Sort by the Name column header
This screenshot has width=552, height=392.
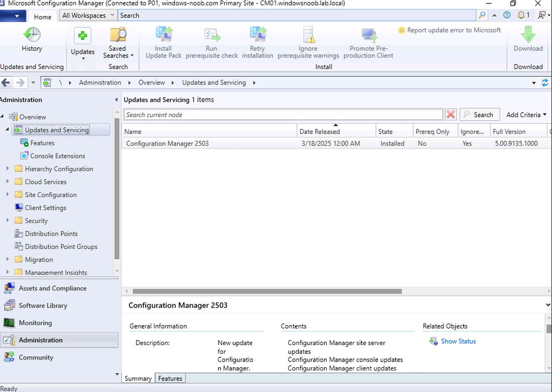[x=209, y=131]
